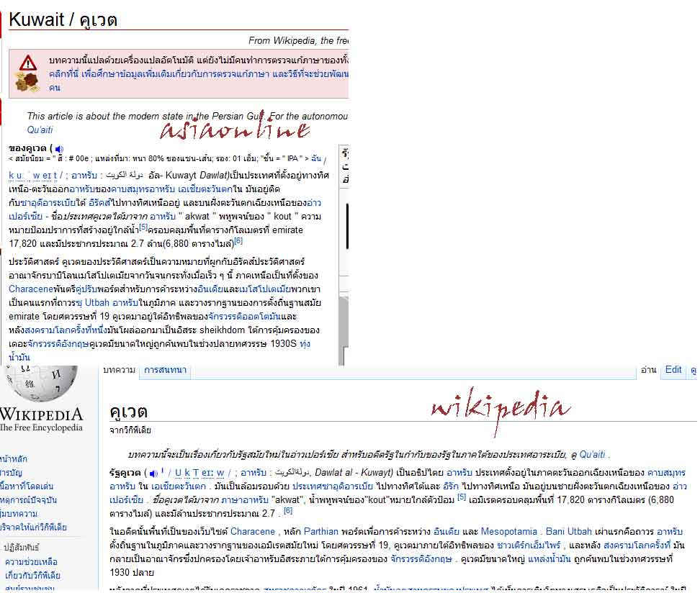This screenshot has width=700, height=593.
Task: Open Characene link in Wikipedia article
Action: [252, 532]
